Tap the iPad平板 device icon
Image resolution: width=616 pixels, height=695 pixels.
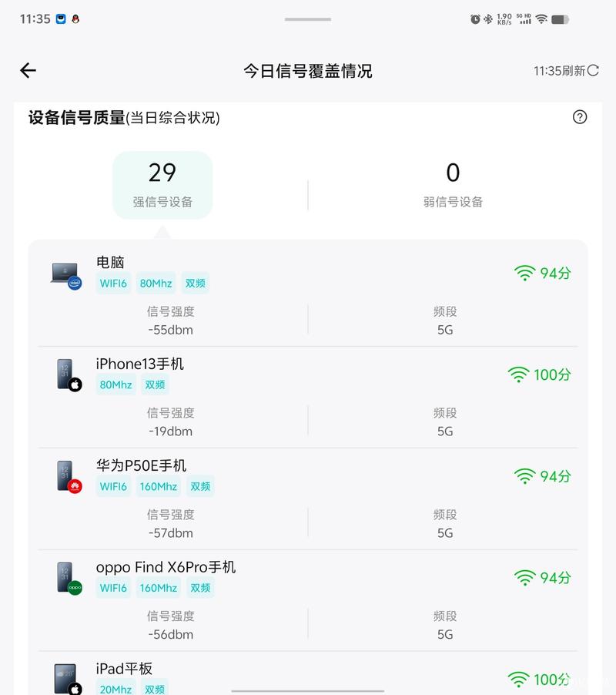69,679
